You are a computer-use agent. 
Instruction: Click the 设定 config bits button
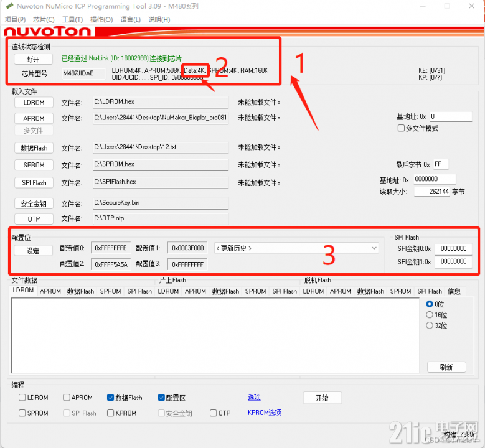(x=33, y=251)
